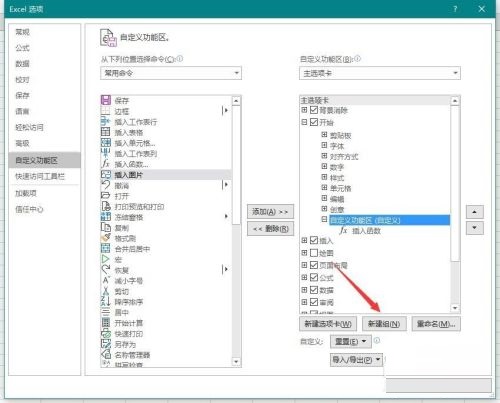Uncheck the 数据 tab checkbox in the tree

[x=314, y=290]
